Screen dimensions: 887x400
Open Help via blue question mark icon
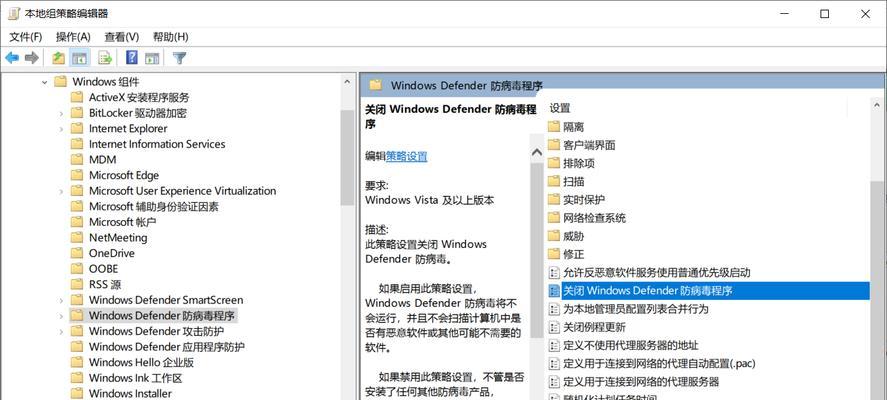click(131, 58)
